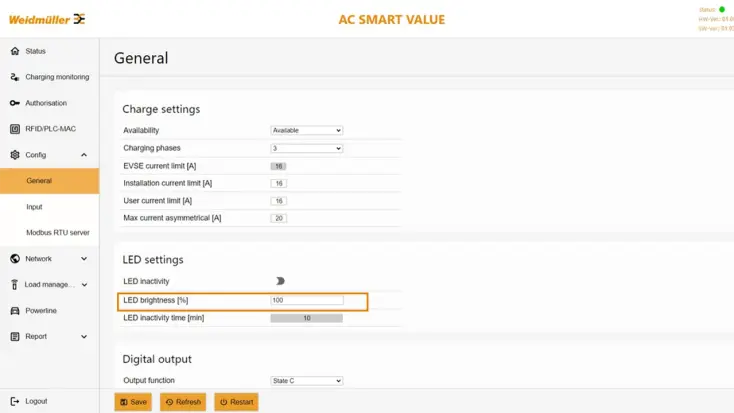Click the Config gear icon
Screen dimensions: 734x413
pos(15,155)
